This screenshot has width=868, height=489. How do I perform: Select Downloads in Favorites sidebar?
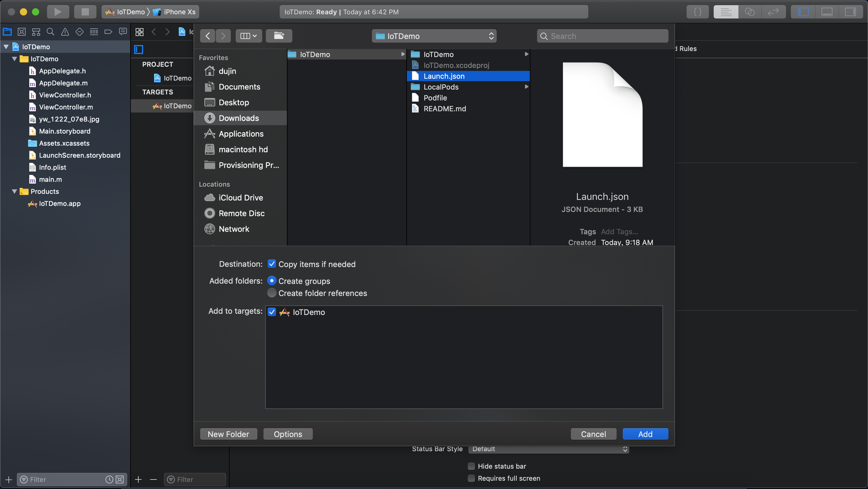pos(240,118)
